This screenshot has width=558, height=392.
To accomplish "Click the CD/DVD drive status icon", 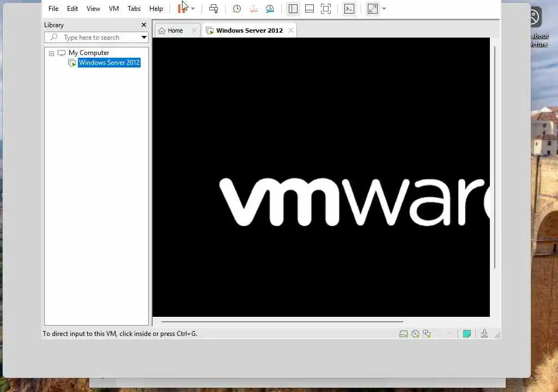I will 415,334.
